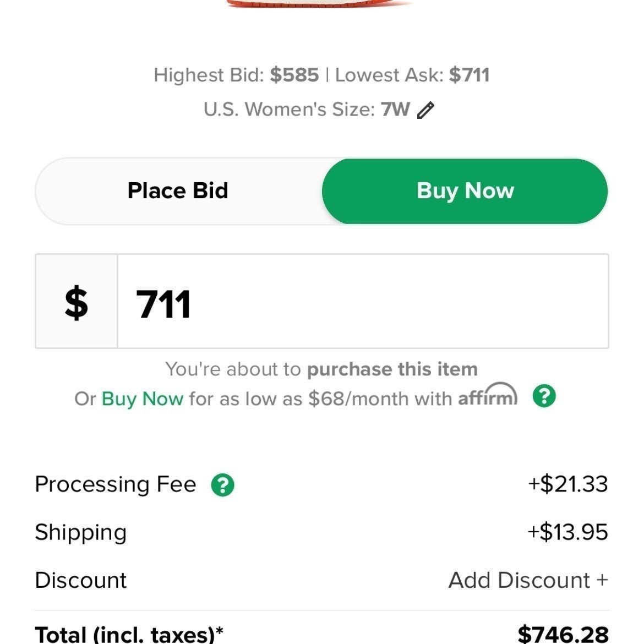The height and width of the screenshot is (644, 644).
Task: Tap the Lowest Ask $711 value
Action: (x=469, y=75)
